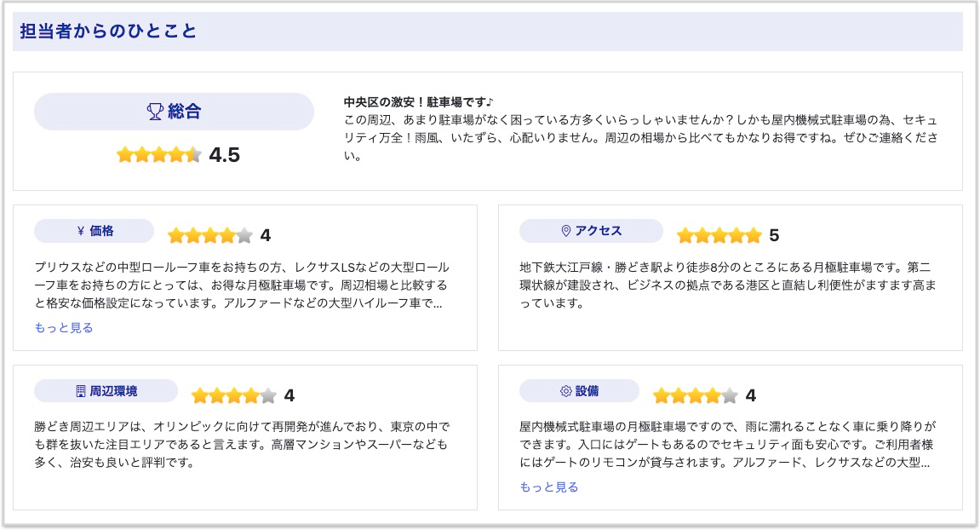Click the trophy icon beside 総合
The height and width of the screenshot is (530, 980).
pos(155,112)
